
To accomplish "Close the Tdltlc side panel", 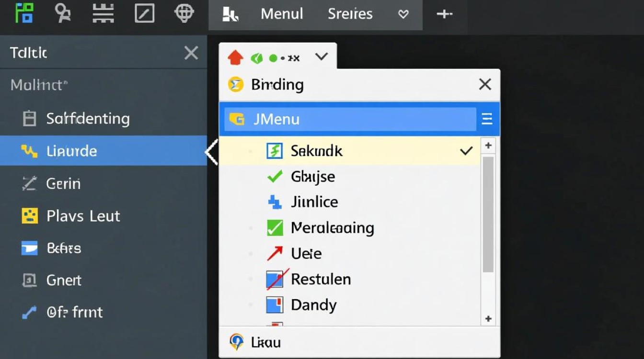I will click(x=191, y=53).
